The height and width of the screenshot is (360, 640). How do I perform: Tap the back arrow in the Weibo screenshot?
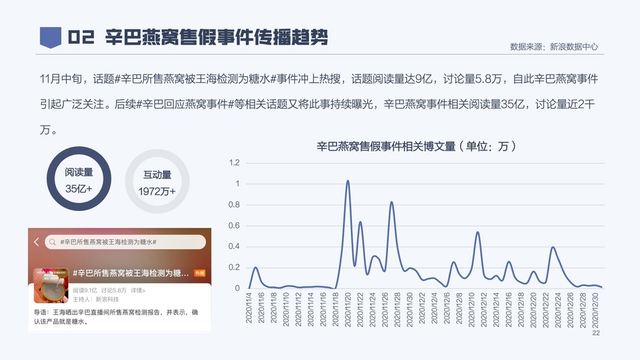tap(36, 242)
